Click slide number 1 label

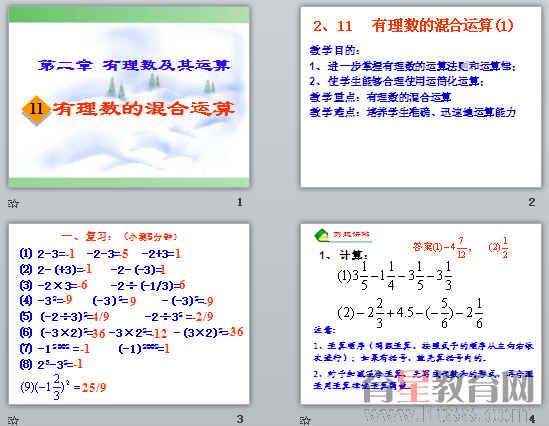coord(240,202)
